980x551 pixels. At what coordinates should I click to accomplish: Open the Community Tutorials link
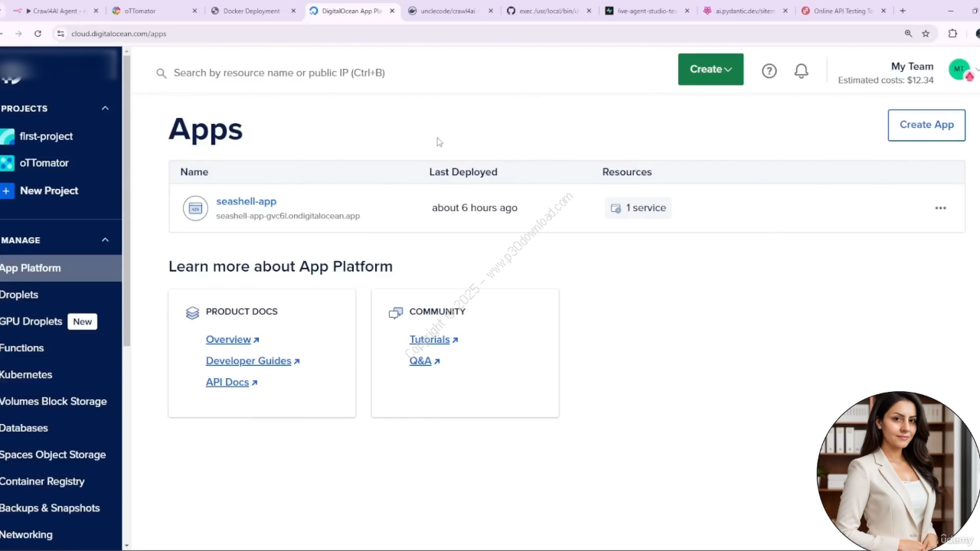[x=433, y=340]
